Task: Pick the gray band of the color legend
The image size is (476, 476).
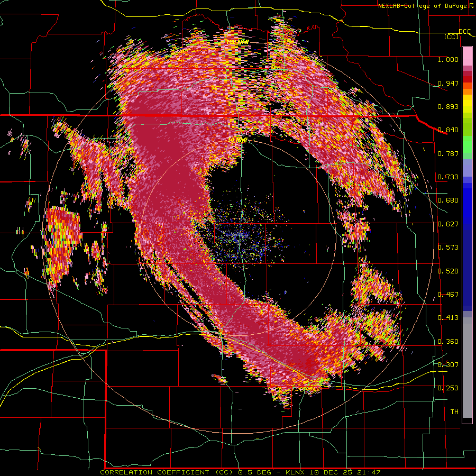Action: pyautogui.click(x=467, y=368)
